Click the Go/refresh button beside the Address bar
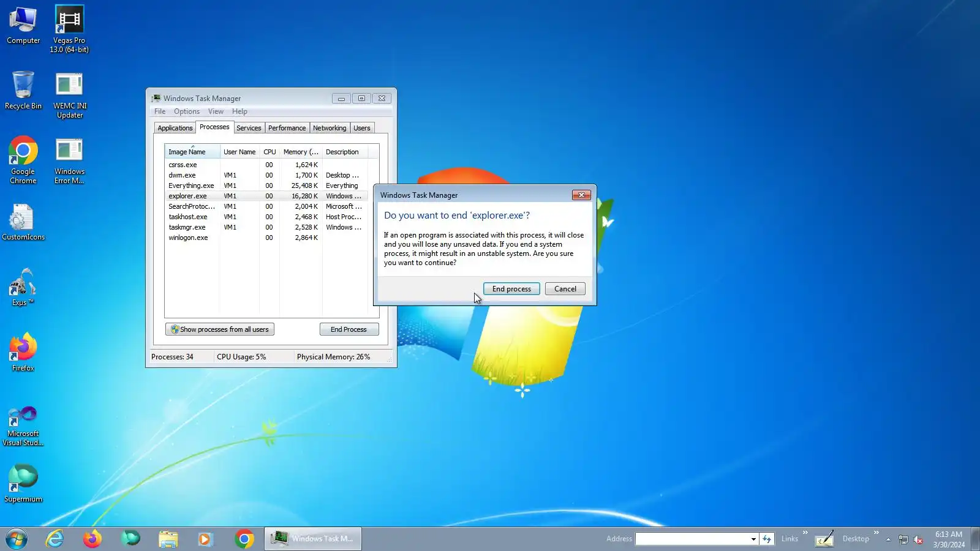This screenshot has height=551, width=980. [767, 539]
